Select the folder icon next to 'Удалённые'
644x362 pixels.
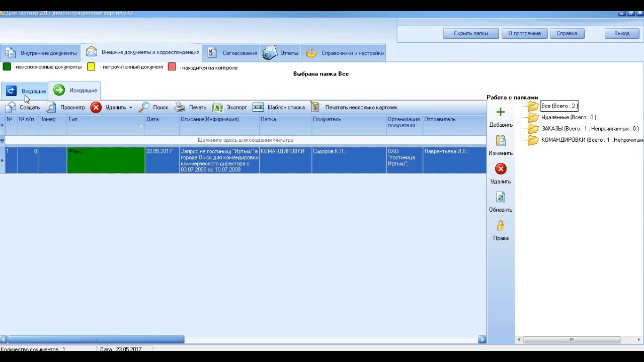click(533, 118)
